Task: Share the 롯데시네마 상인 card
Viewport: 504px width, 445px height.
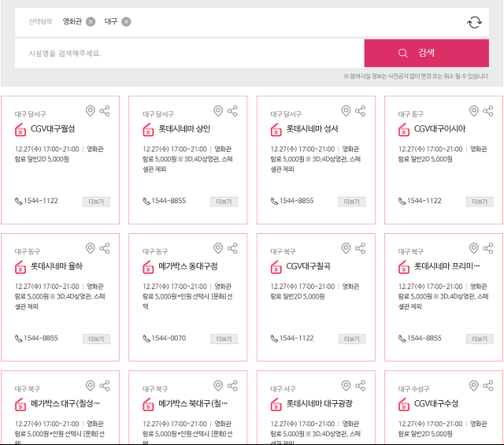Action: pos(233,111)
